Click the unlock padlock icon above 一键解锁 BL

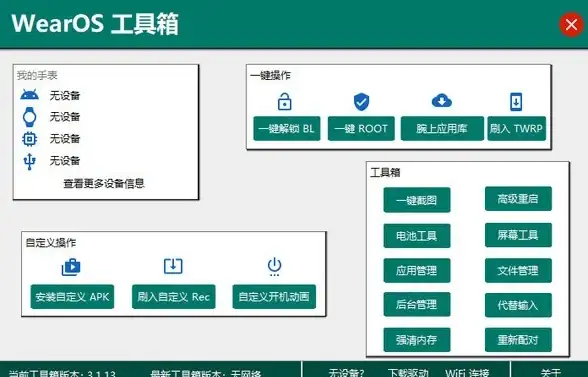pos(285,101)
